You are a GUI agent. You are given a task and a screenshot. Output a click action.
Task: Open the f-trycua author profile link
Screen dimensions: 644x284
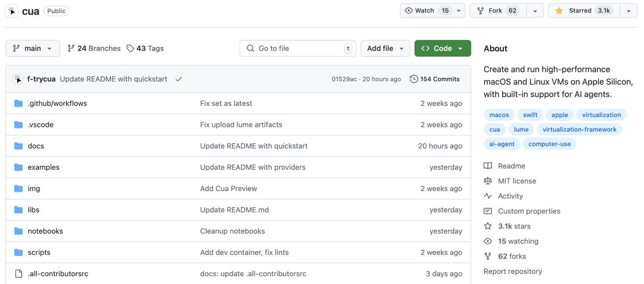(x=41, y=79)
